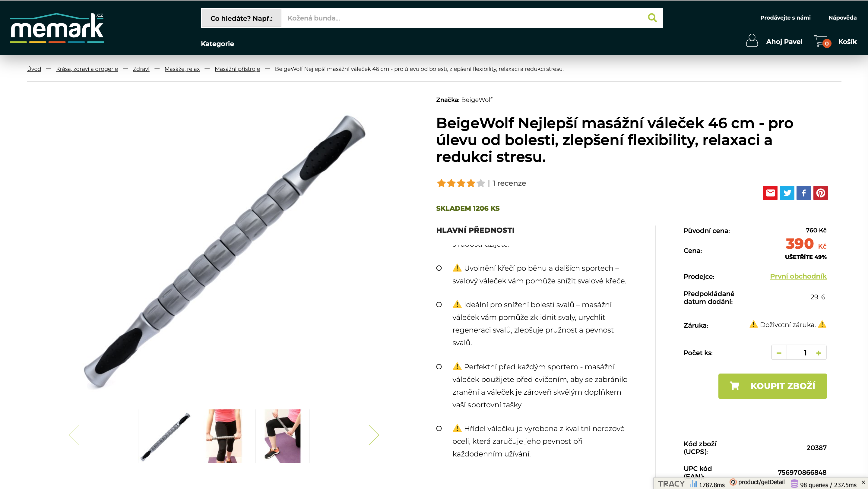
Task: Click the star rating of the product
Action: click(461, 183)
